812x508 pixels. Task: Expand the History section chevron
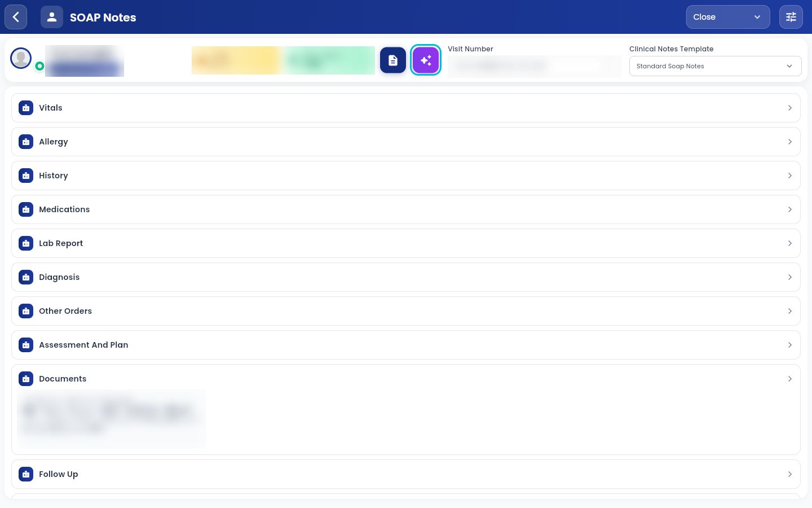click(789, 176)
